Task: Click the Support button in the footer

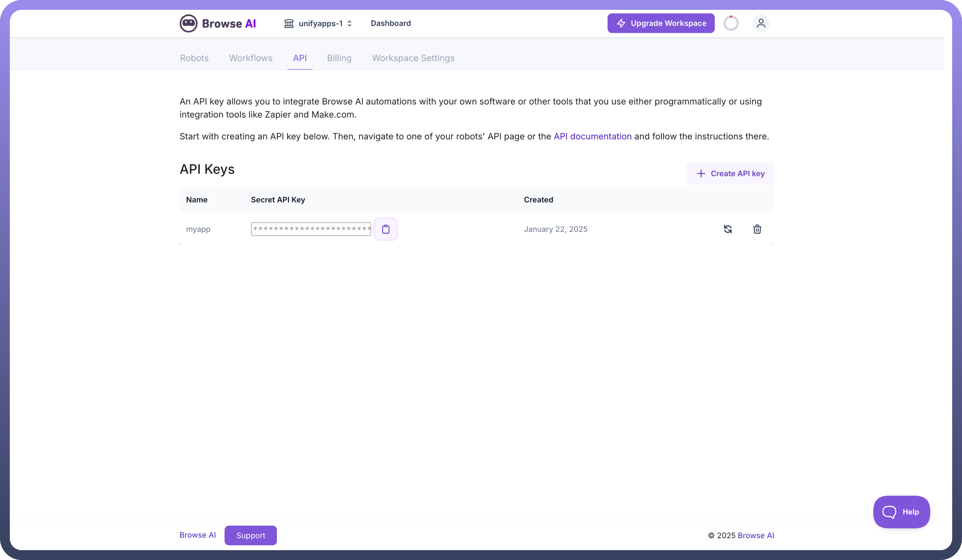Action: (x=250, y=535)
